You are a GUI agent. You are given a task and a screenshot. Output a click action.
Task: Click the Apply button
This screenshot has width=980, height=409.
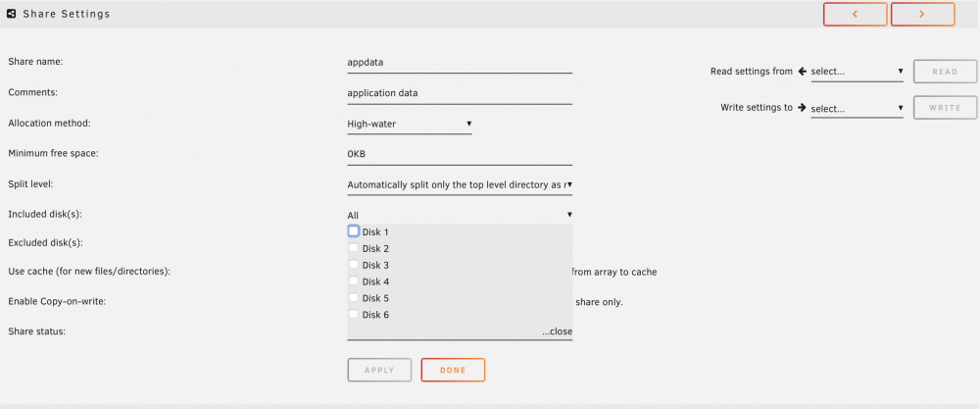point(379,370)
